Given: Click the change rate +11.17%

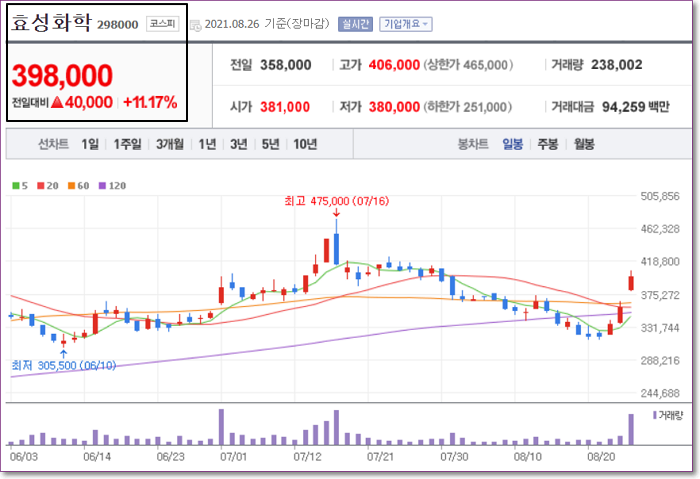Looking at the screenshot, I should pyautogui.click(x=150, y=102).
